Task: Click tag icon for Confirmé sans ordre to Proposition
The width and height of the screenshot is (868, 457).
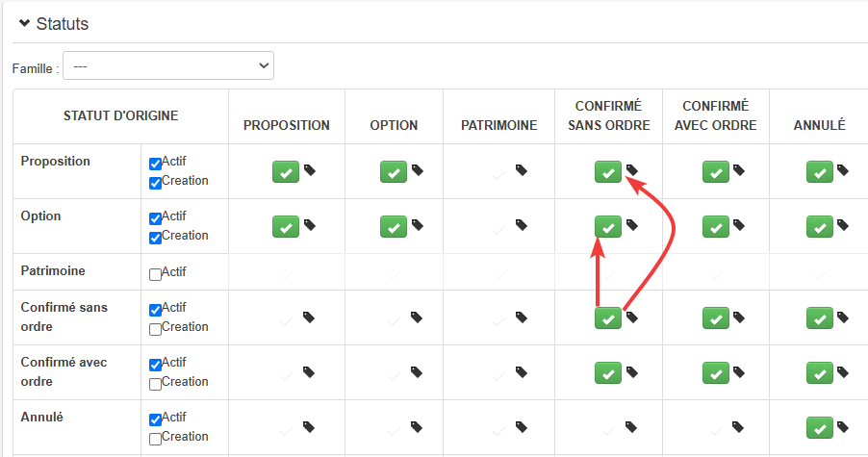Action: pyautogui.click(x=310, y=317)
